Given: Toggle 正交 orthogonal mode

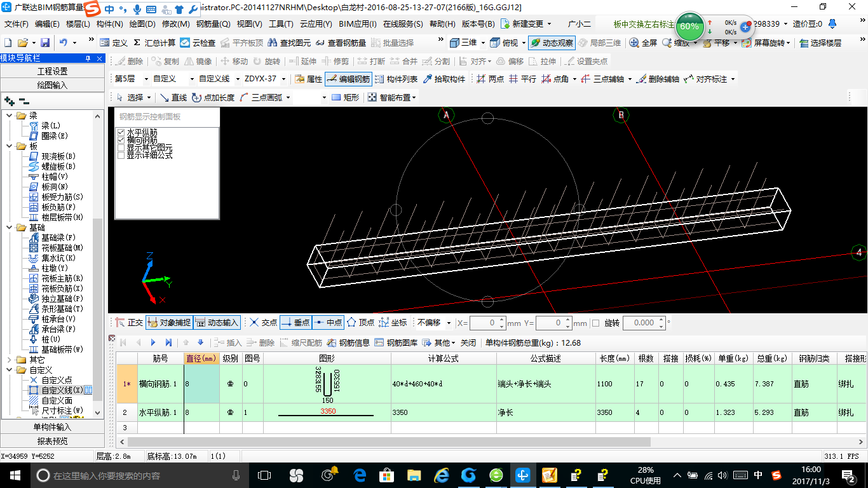Looking at the screenshot, I should coord(129,323).
